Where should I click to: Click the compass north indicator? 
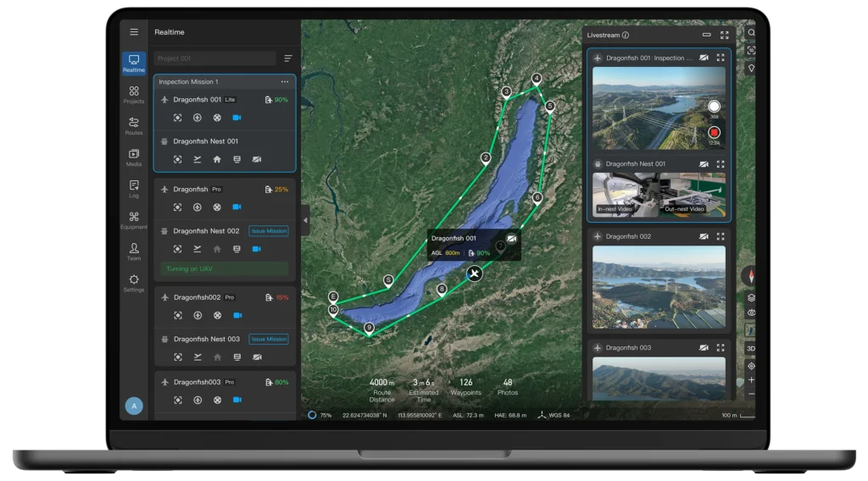click(750, 276)
